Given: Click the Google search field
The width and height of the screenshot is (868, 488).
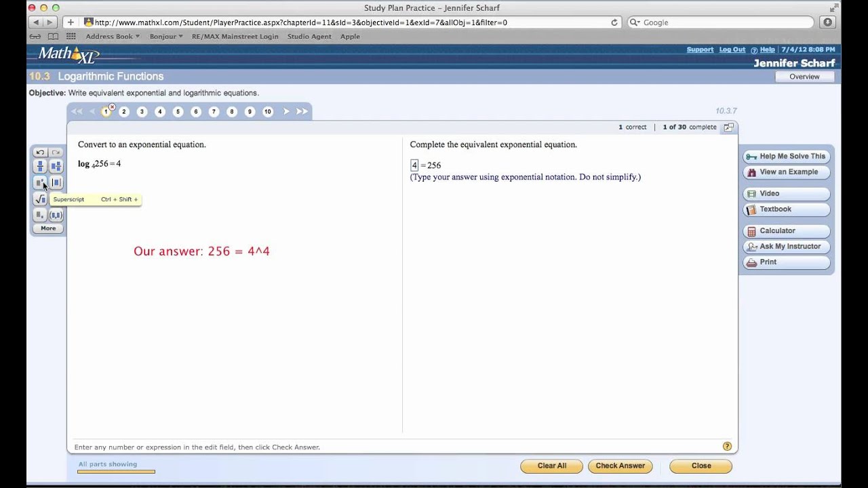Looking at the screenshot, I should (x=720, y=22).
